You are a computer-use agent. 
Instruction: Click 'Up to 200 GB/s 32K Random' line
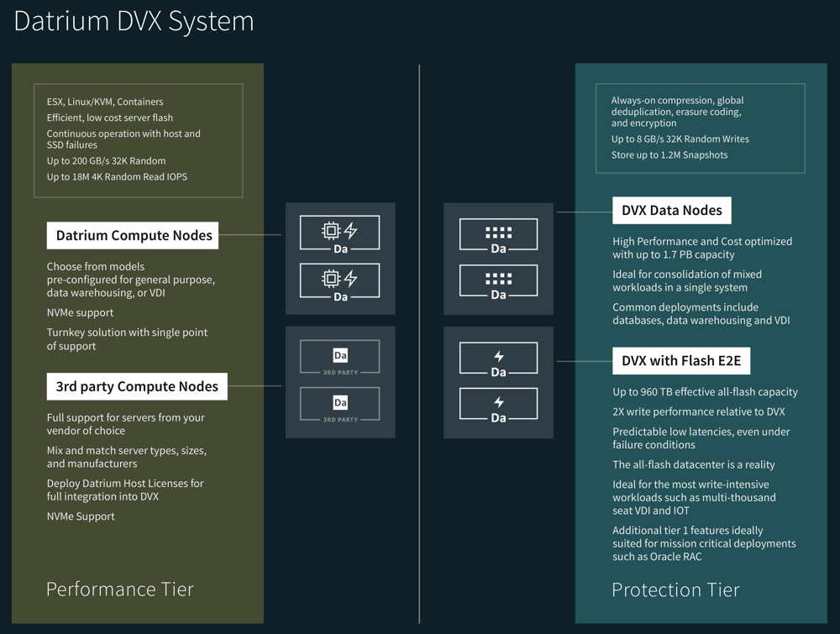point(106,160)
